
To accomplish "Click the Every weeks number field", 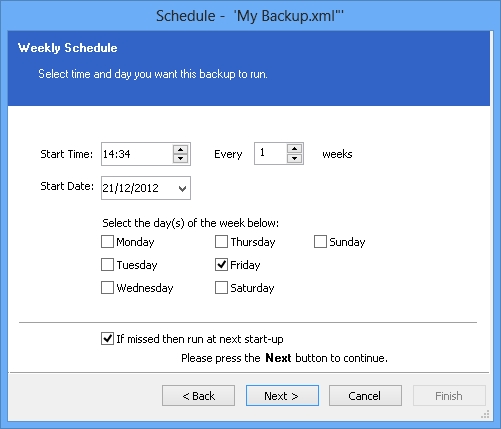I will point(270,153).
